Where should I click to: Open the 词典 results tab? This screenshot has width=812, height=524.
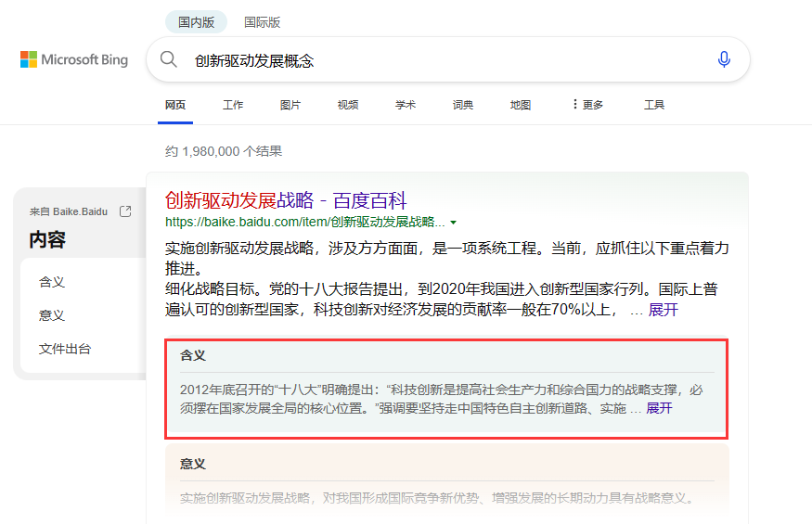point(462,105)
